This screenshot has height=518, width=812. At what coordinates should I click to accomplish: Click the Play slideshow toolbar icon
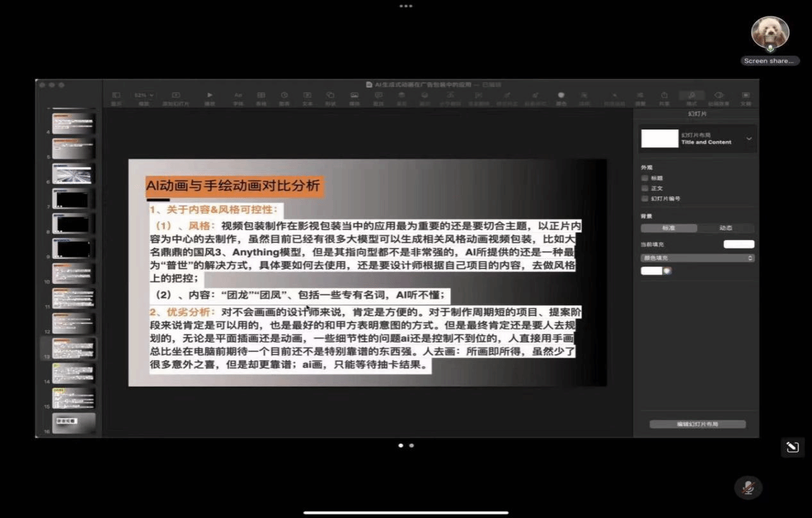[210, 96]
